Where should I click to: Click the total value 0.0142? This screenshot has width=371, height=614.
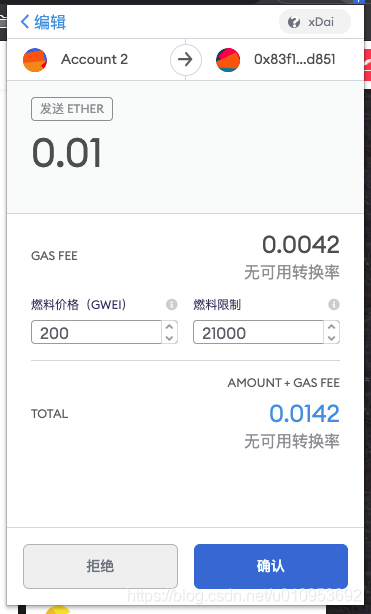pyautogui.click(x=304, y=414)
